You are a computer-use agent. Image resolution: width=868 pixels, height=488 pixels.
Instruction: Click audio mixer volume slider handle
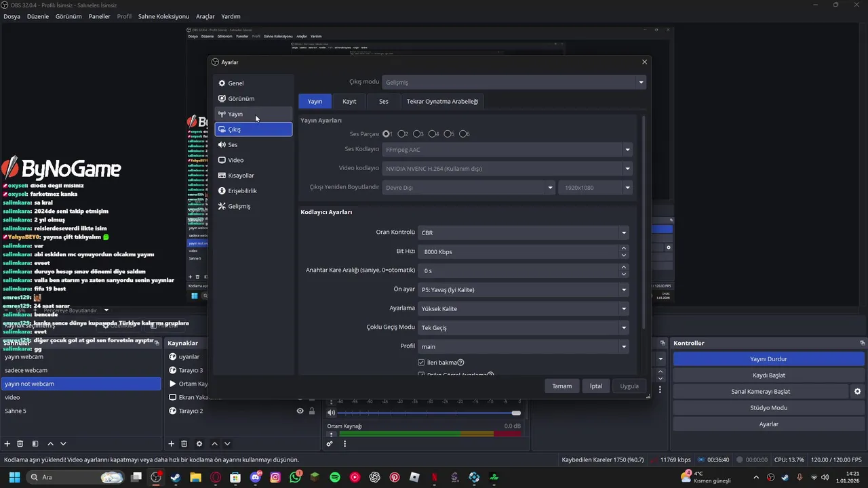tap(517, 413)
